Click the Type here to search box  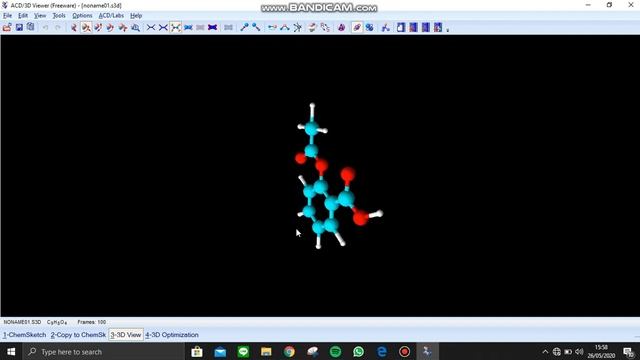click(104, 351)
